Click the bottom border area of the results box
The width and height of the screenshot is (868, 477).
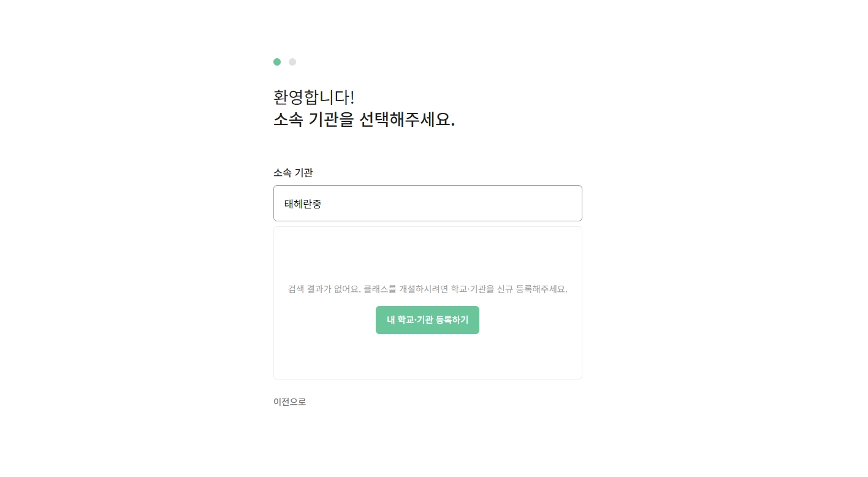click(x=427, y=378)
